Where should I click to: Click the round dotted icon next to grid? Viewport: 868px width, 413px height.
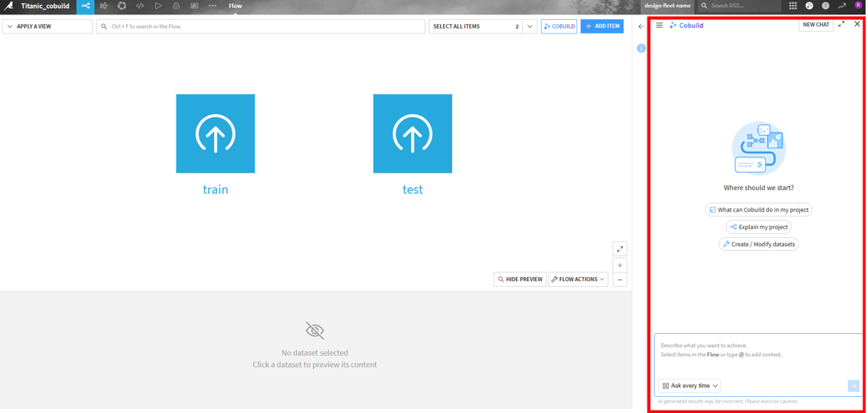[810, 6]
